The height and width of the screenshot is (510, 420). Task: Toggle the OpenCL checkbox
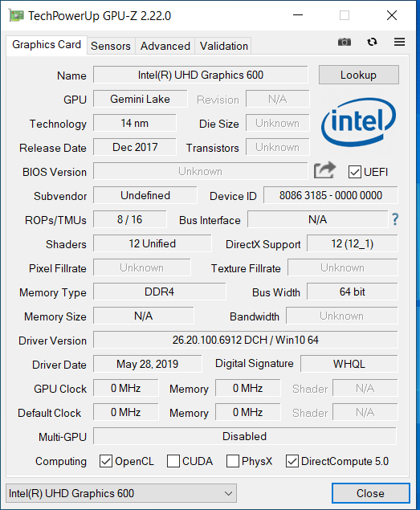106,461
